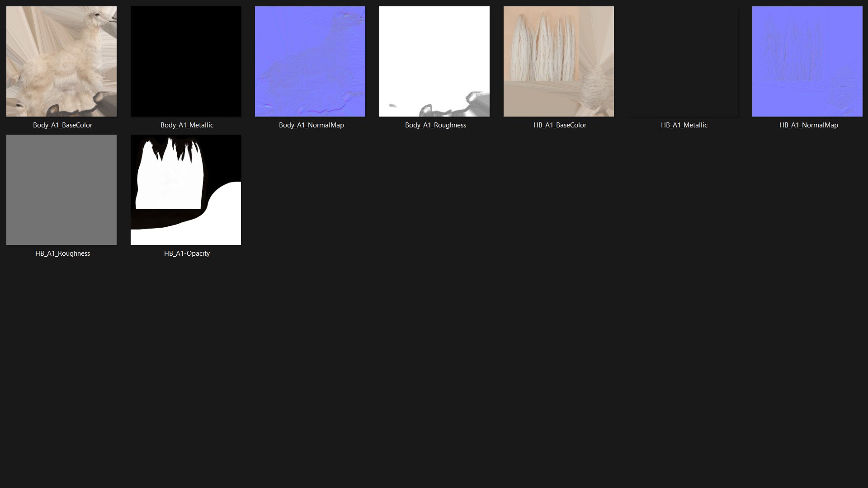Click the file name "Body_A1_Metallic"
The image size is (868, 488).
187,125
